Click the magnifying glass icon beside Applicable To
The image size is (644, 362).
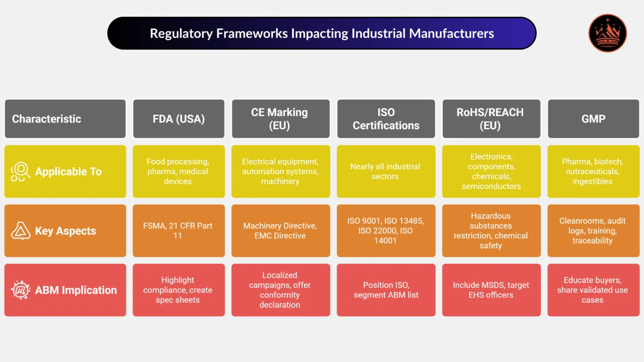(x=20, y=171)
